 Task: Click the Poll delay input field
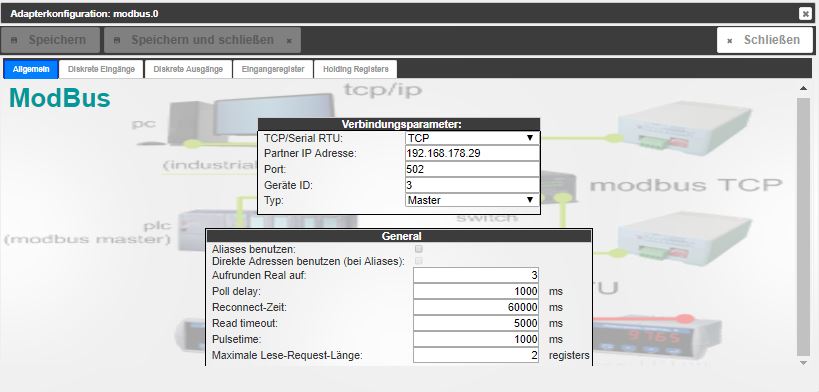[x=476, y=291]
